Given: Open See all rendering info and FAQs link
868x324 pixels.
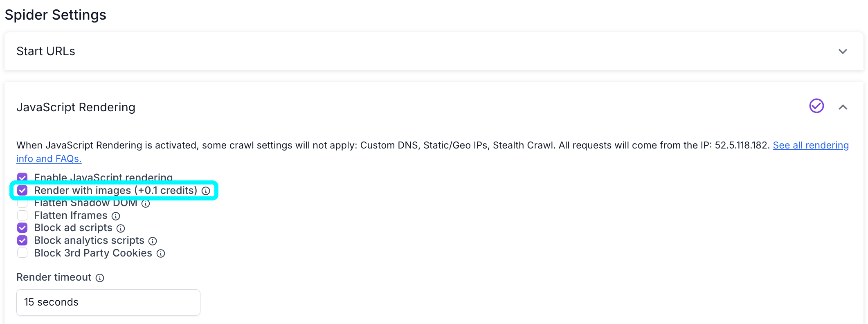Looking at the screenshot, I should coord(810,146).
